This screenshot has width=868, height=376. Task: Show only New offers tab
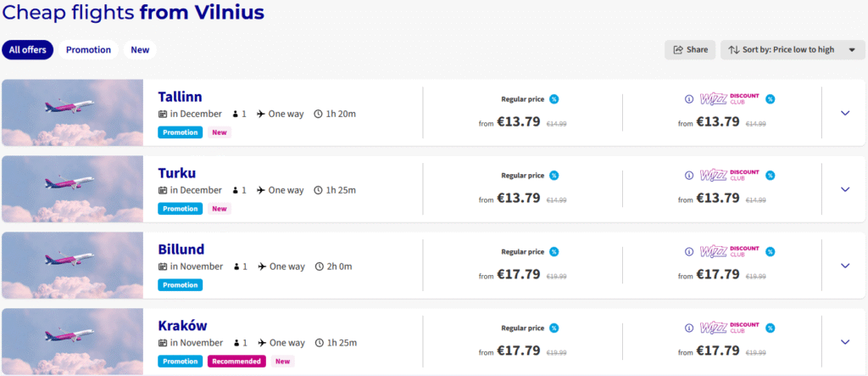(x=140, y=50)
